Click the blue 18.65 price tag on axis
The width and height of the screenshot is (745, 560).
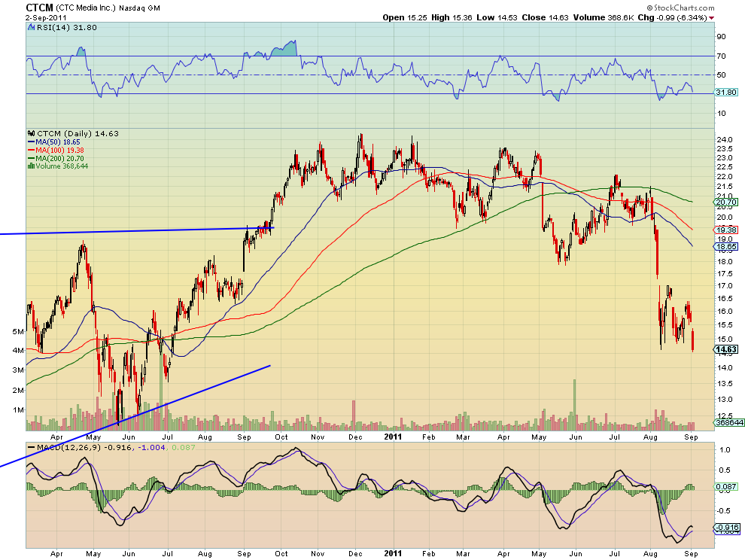(726, 247)
